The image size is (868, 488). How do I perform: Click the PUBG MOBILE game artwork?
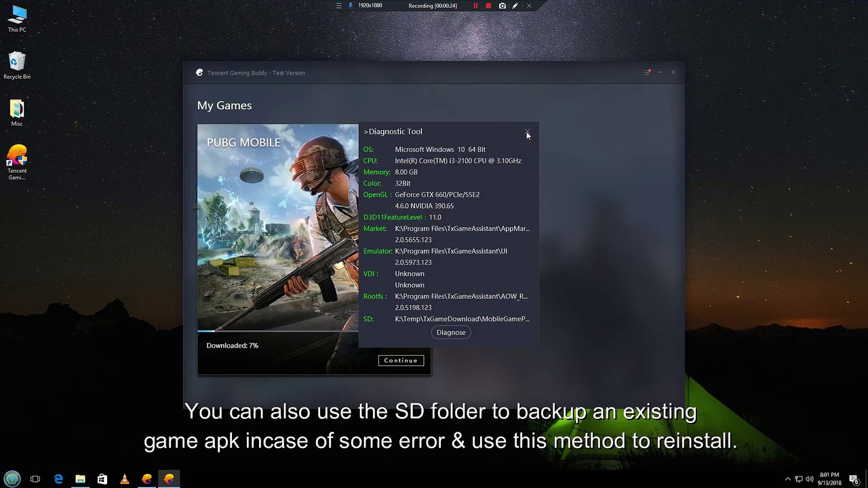click(x=278, y=227)
